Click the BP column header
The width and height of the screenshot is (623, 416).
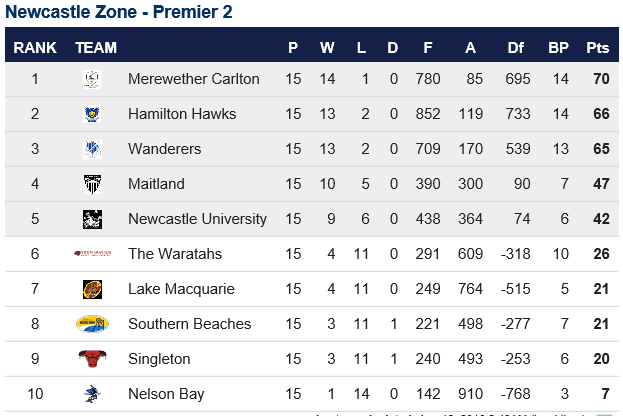[x=558, y=48]
